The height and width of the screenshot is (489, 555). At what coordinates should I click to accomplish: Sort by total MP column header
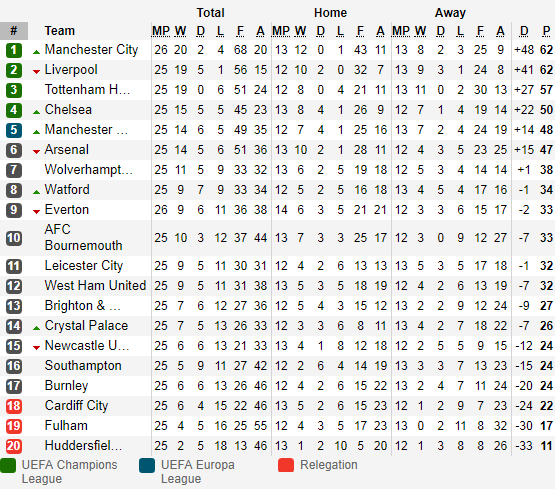pyautogui.click(x=161, y=31)
